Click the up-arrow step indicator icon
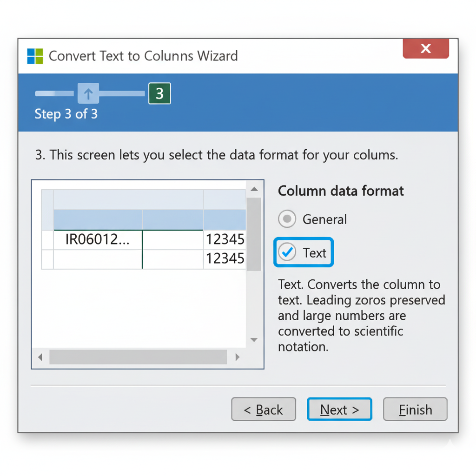The height and width of the screenshot is (476, 476). click(x=88, y=94)
